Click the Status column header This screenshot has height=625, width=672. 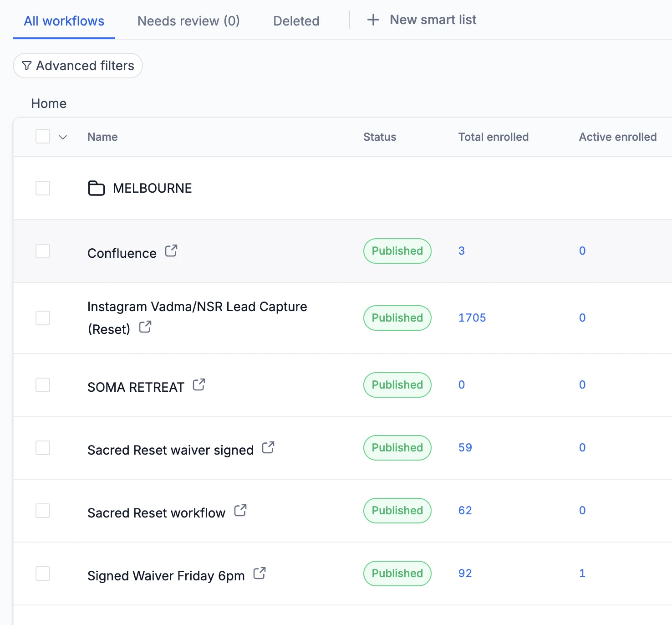[380, 137]
